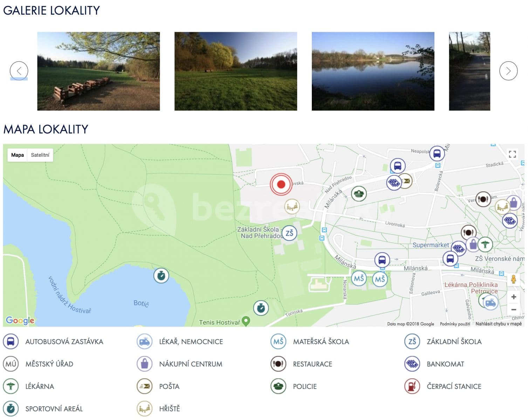Screen dimensions: 528x420
Task: Open the lake reflection photo thumbnail
Action: pyautogui.click(x=373, y=71)
